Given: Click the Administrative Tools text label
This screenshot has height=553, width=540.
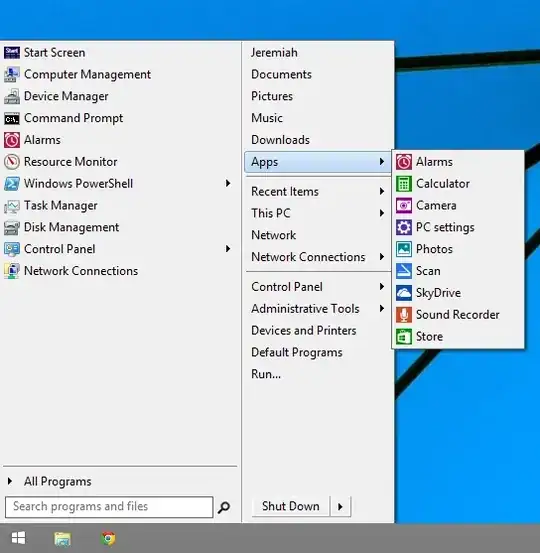Looking at the screenshot, I should pyautogui.click(x=305, y=309).
